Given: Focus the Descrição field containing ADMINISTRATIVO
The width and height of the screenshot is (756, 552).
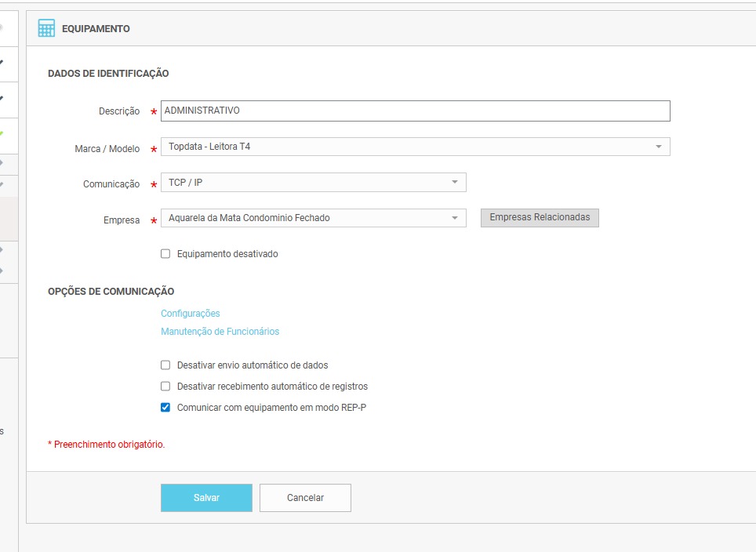Looking at the screenshot, I should pyautogui.click(x=415, y=111).
